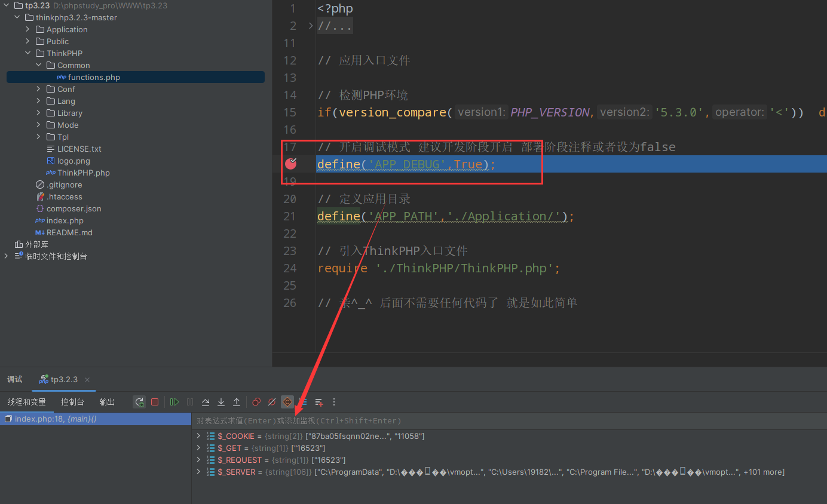This screenshot has width=827, height=504.
Task: Expand the Lang folder
Action: 38,101
